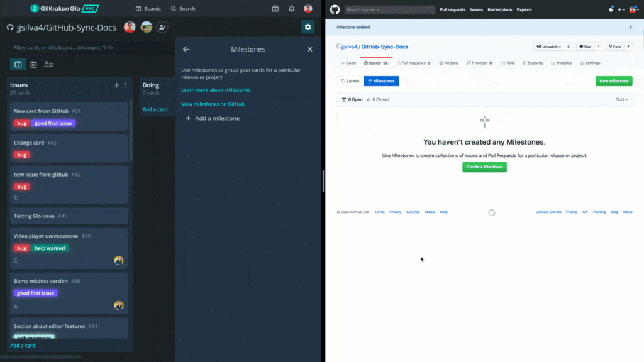644x362 pixels.
Task: Open Glo user profile avatar
Action: [308, 8]
